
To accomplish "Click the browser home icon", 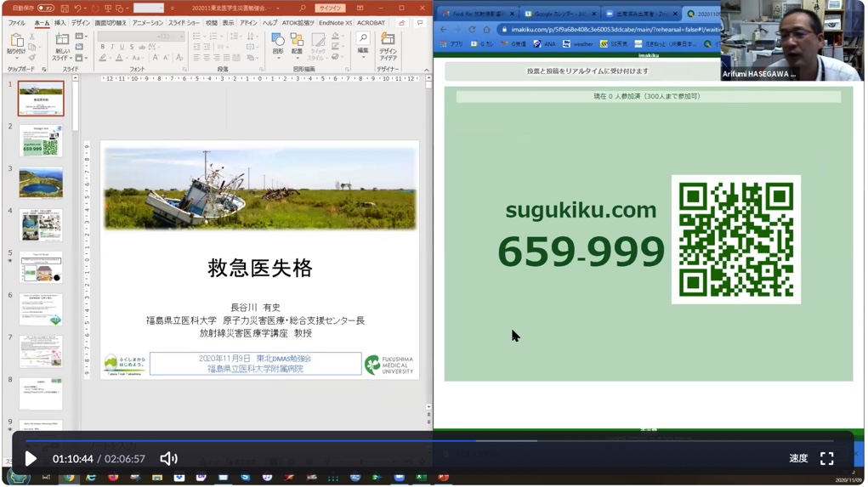I will tap(486, 30).
